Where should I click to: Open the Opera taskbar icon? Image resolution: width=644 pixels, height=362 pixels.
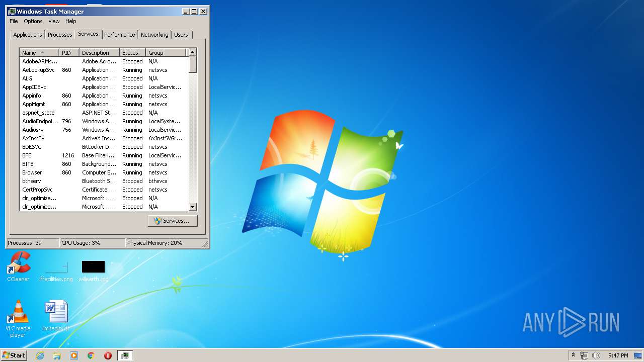(108, 355)
